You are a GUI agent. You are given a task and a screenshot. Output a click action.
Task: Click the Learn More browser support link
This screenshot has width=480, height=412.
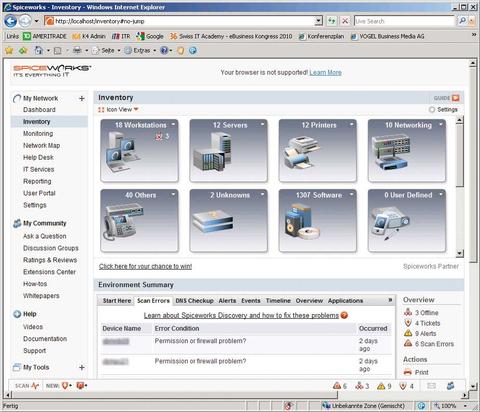click(x=325, y=72)
